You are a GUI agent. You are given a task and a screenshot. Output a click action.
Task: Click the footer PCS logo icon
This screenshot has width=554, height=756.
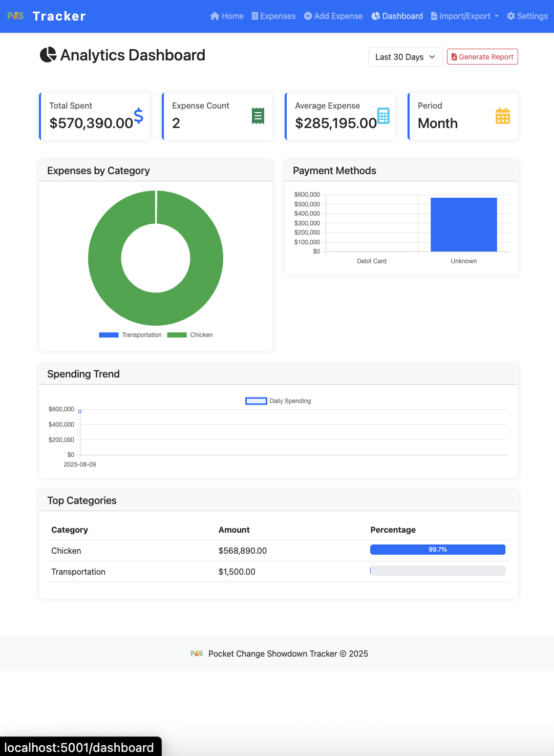point(197,654)
